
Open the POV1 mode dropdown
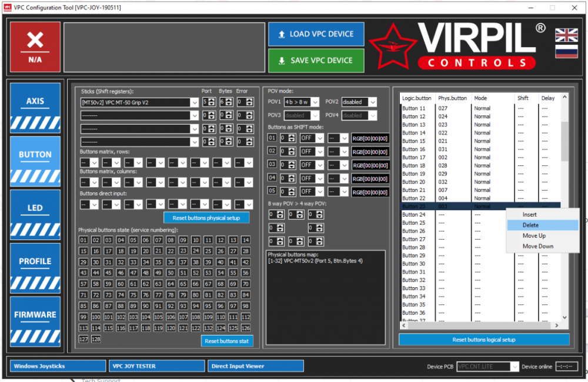click(x=302, y=102)
